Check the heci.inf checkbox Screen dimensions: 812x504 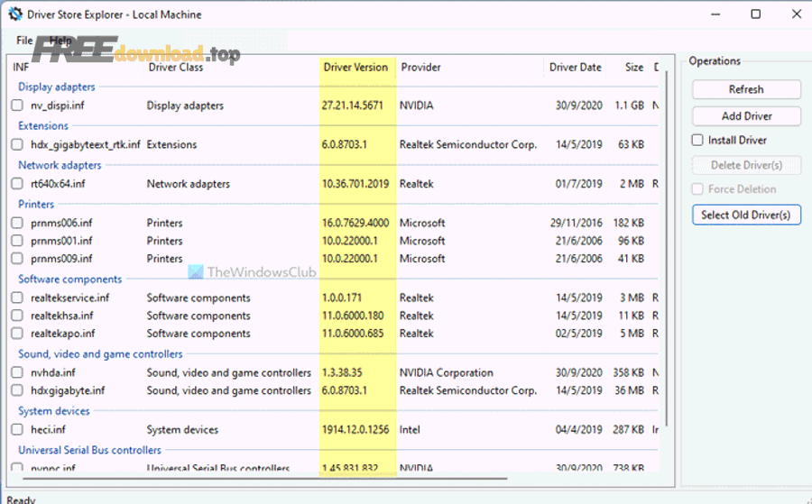[x=17, y=429]
